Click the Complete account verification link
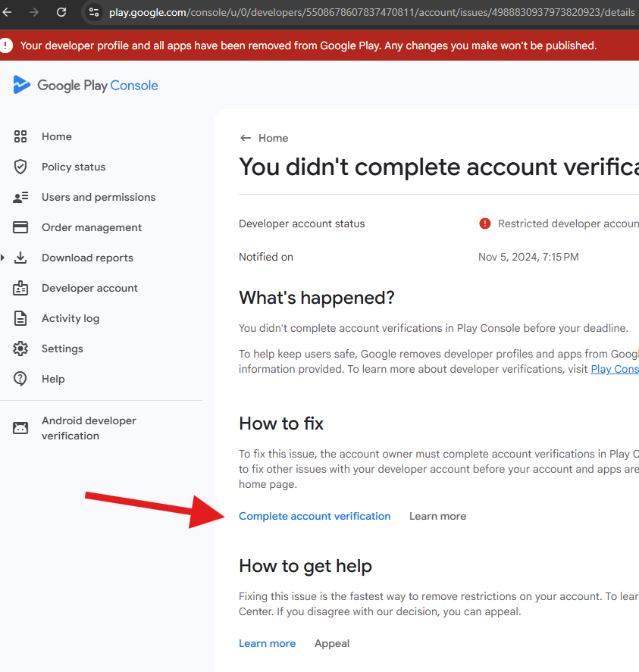 pyautogui.click(x=315, y=516)
